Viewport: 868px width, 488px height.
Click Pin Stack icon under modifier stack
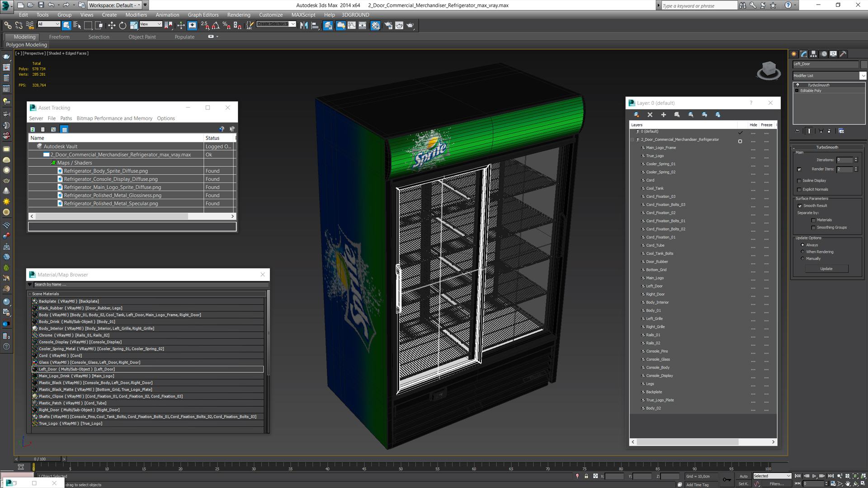[x=797, y=131]
